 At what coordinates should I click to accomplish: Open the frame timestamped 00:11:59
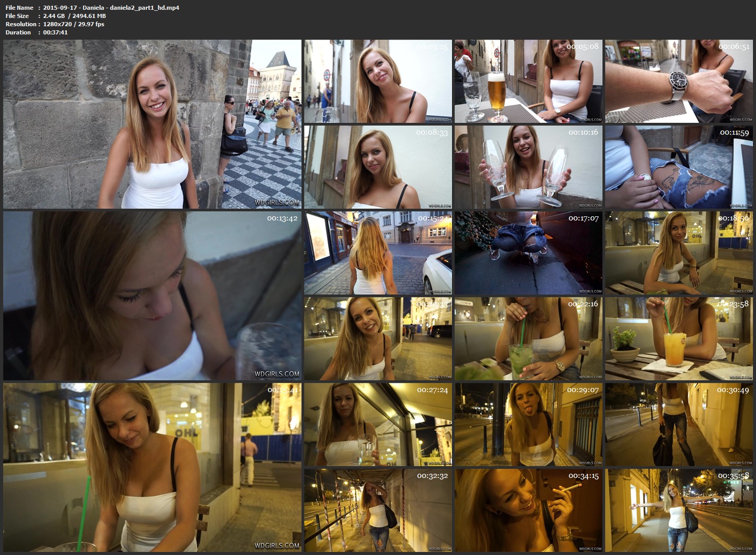click(678, 167)
